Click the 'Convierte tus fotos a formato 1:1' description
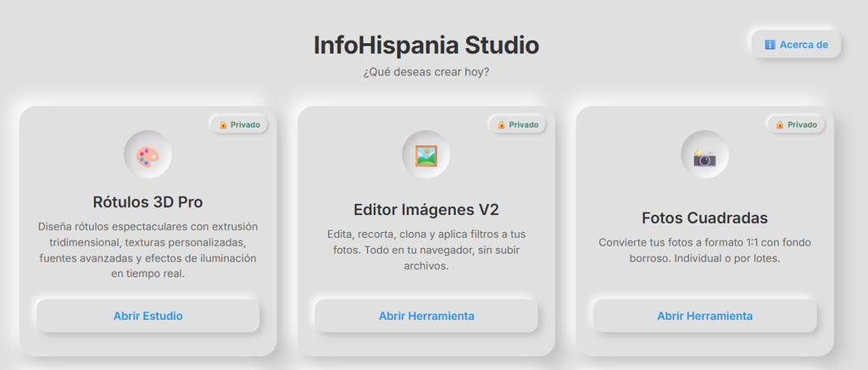868x370 pixels. tap(704, 251)
